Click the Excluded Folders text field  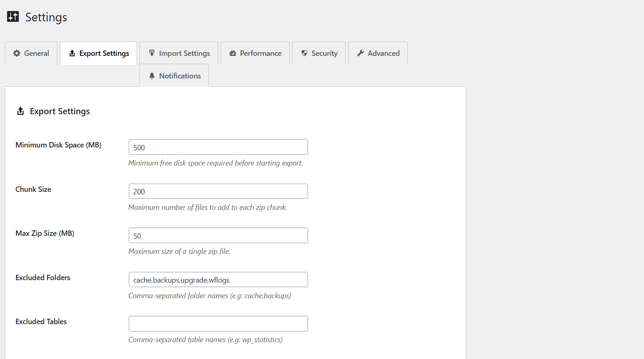218,280
